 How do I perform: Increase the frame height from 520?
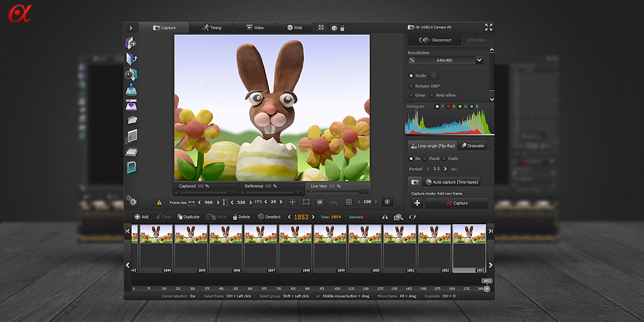tap(251, 202)
